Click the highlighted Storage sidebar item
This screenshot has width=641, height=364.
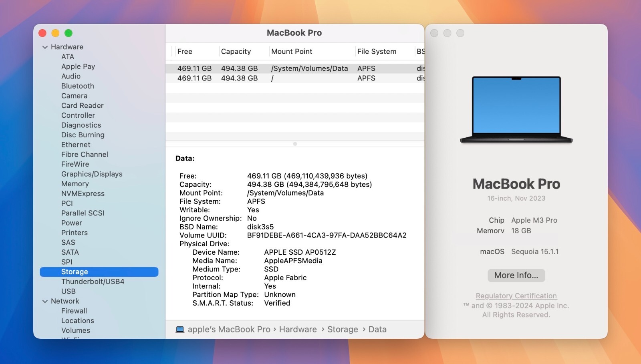coord(99,272)
